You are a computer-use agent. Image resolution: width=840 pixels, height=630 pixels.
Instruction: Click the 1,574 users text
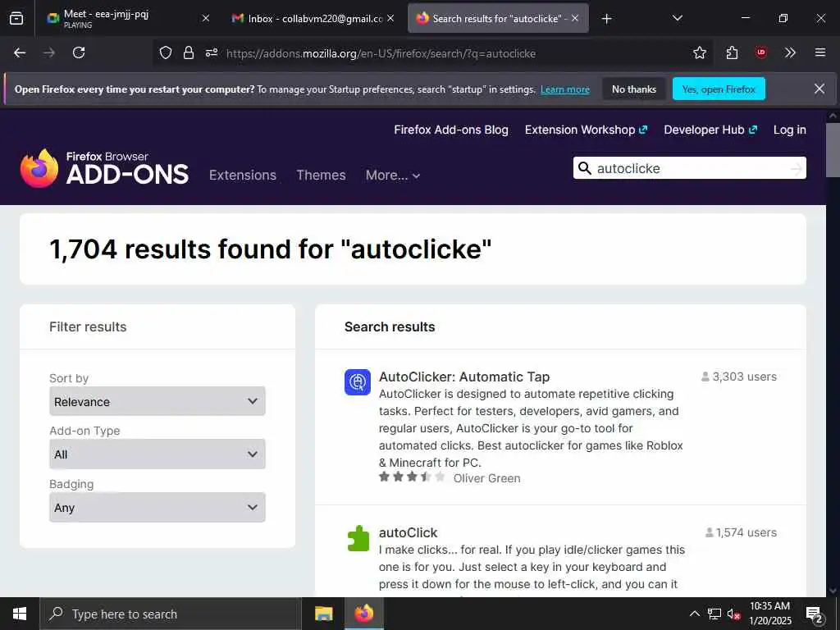click(741, 532)
